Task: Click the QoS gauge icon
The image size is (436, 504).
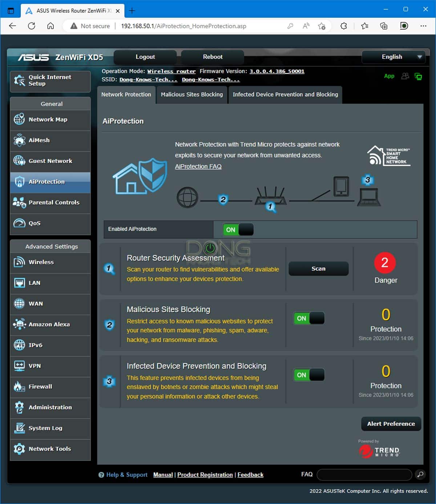Action: 19,223
